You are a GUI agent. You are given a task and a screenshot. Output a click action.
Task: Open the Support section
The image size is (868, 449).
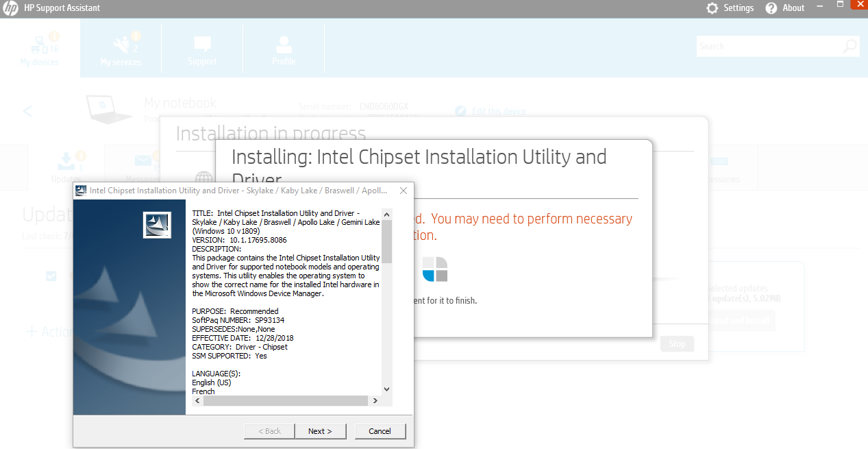point(201,48)
